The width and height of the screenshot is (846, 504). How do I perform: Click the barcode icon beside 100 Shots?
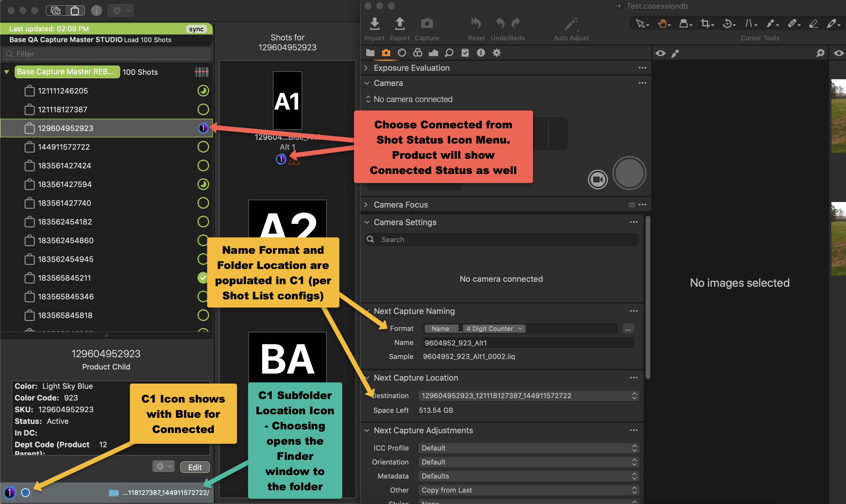[202, 72]
